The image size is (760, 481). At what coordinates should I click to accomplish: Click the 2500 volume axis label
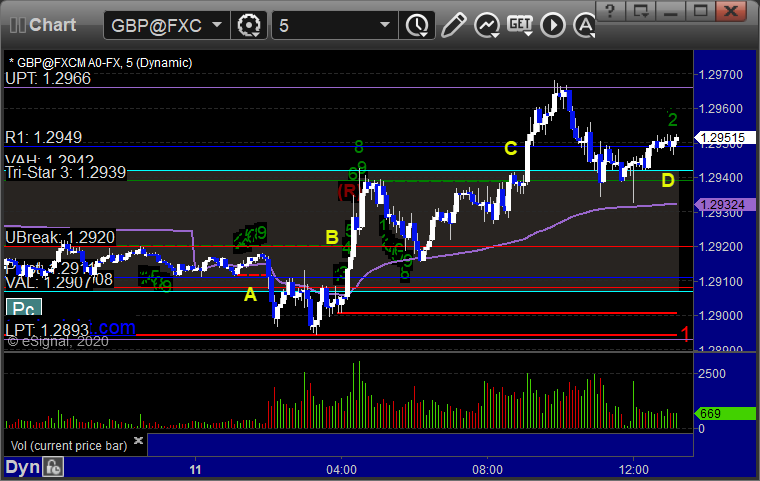pyautogui.click(x=712, y=374)
